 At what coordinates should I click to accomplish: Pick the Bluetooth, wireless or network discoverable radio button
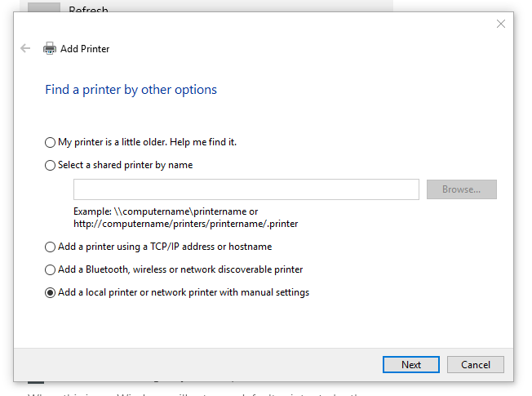51,269
